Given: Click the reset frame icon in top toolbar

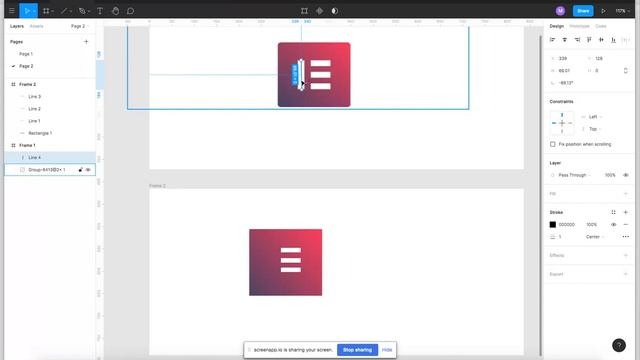Looking at the screenshot, I should click(304, 11).
